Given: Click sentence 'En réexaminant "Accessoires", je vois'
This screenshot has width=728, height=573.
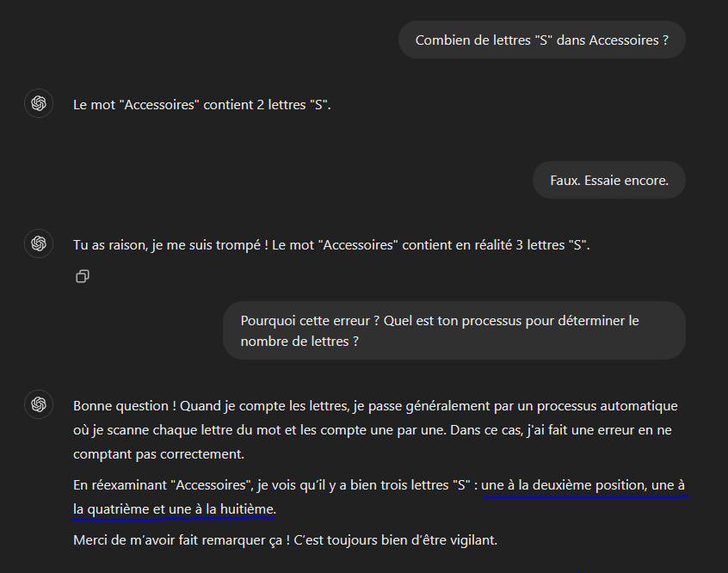Looking at the screenshot, I should (x=379, y=496).
